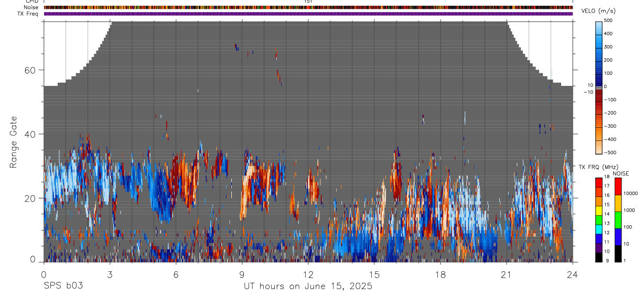Click the VELO (m/s) color bar title
Screen dimensions: 644x297
coord(598,11)
